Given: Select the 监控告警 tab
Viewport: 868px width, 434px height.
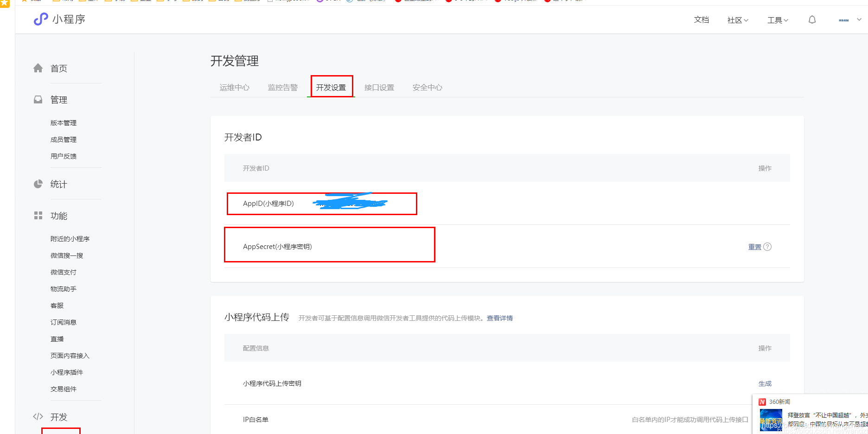Looking at the screenshot, I should (x=283, y=87).
